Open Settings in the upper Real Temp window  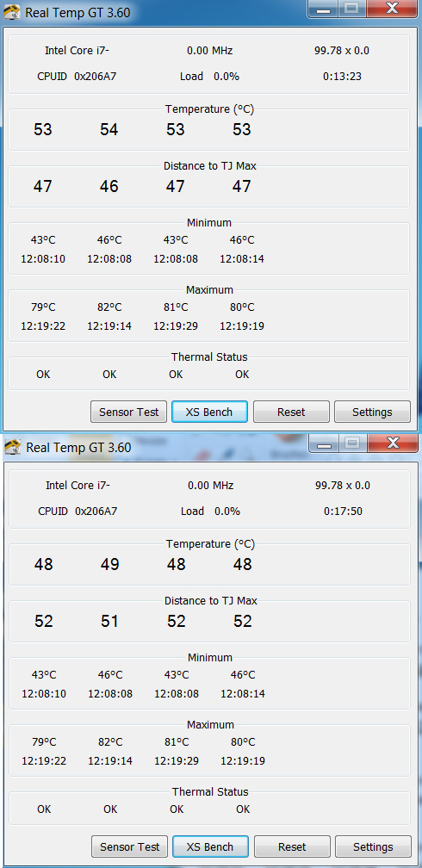[372, 412]
